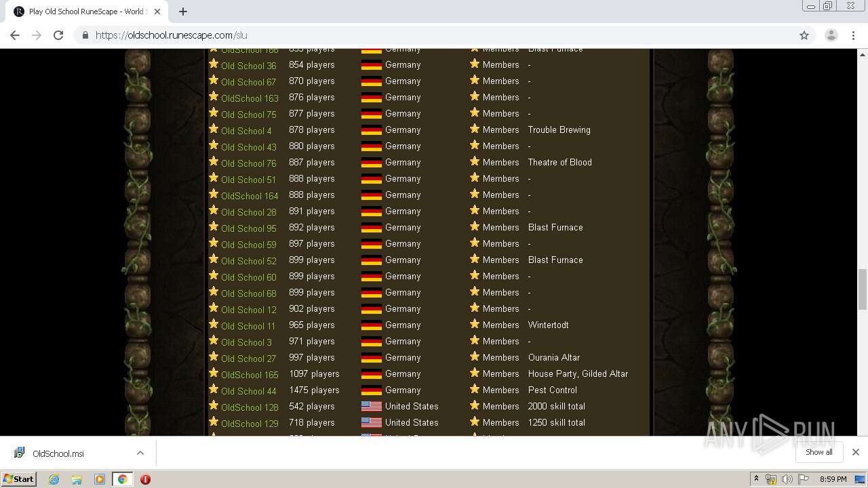Select the text 'Wintertodt'
This screenshot has height=488, width=868.
pyautogui.click(x=549, y=325)
